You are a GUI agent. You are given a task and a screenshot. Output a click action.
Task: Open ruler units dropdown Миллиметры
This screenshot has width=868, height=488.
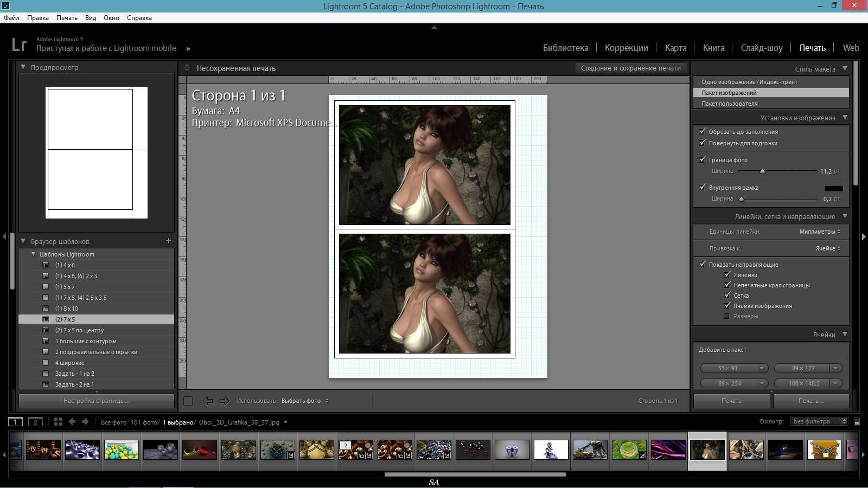[820, 232]
